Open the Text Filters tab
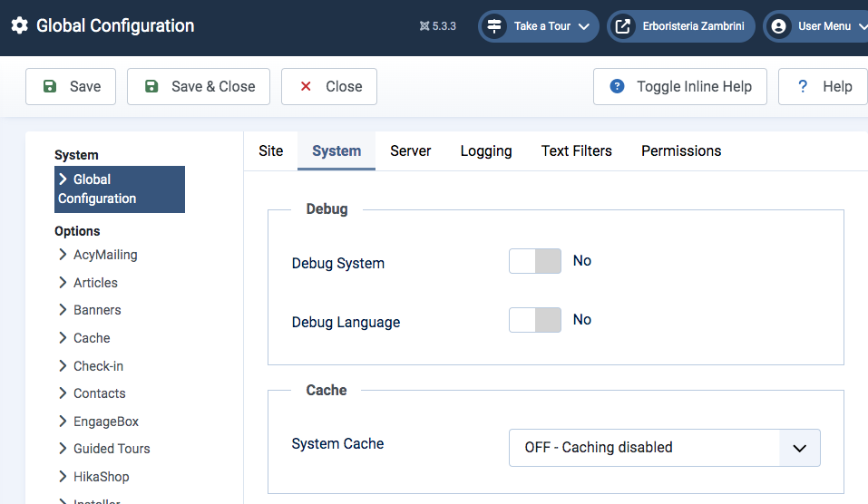The width and height of the screenshot is (868, 504). click(577, 151)
